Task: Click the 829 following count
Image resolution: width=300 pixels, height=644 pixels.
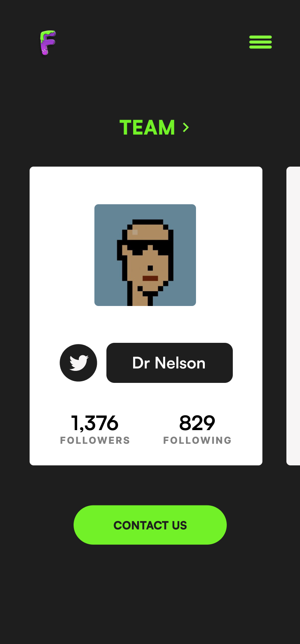Action: (197, 423)
